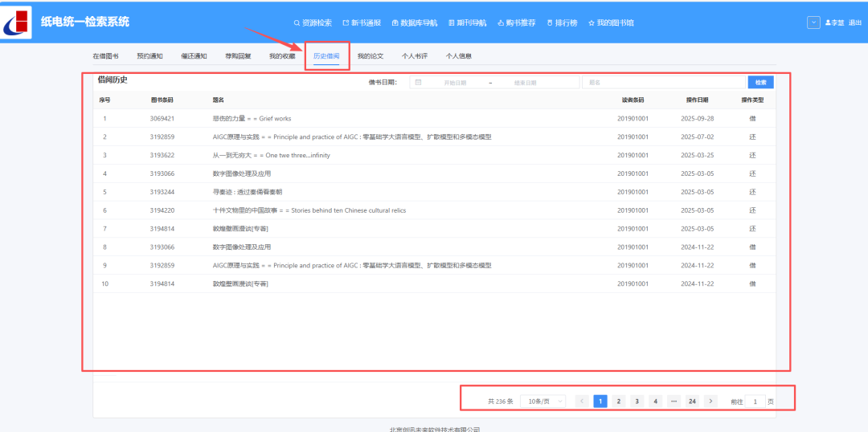View 排行榜 rankings page
Screen dimensions: 868x432
point(562,22)
